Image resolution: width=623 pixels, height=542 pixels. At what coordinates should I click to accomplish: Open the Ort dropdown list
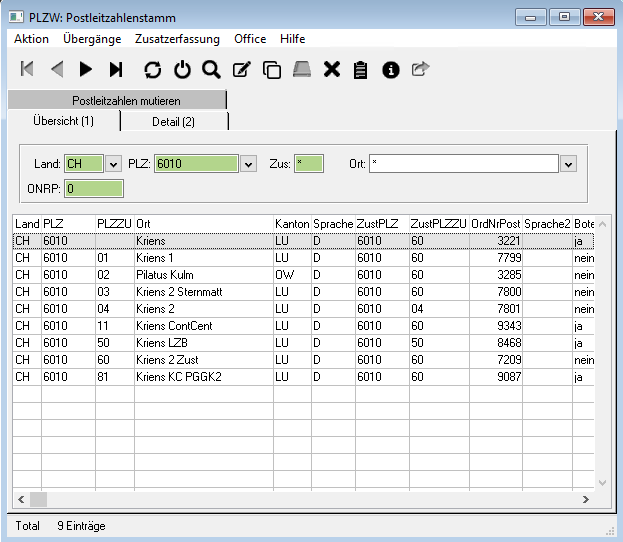coord(568,164)
